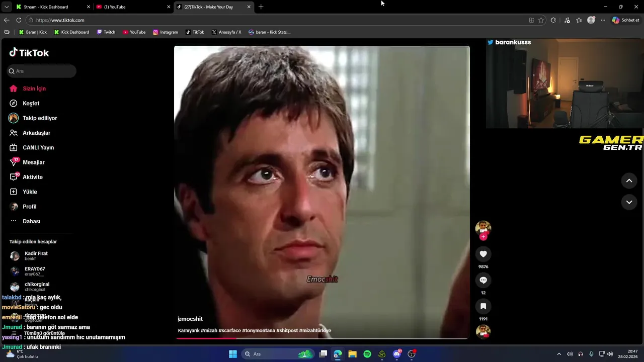Open the 'Kick Dashboard' bookmark

click(x=71, y=32)
